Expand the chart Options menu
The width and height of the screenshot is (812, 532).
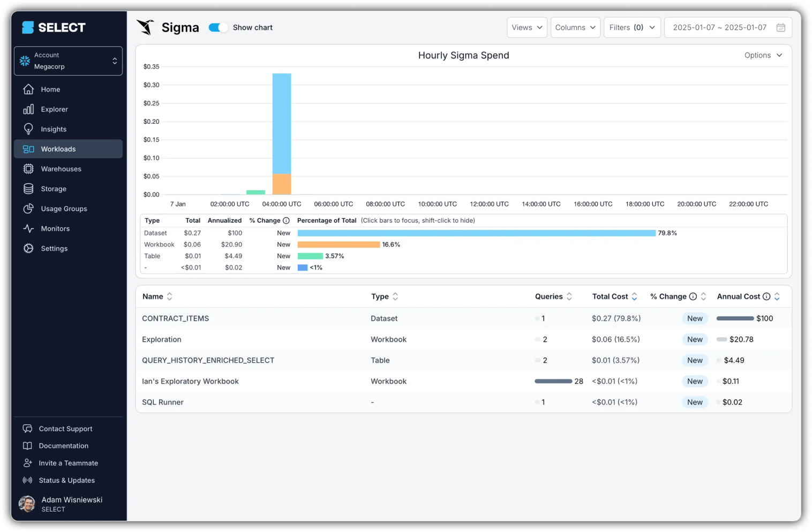click(763, 55)
